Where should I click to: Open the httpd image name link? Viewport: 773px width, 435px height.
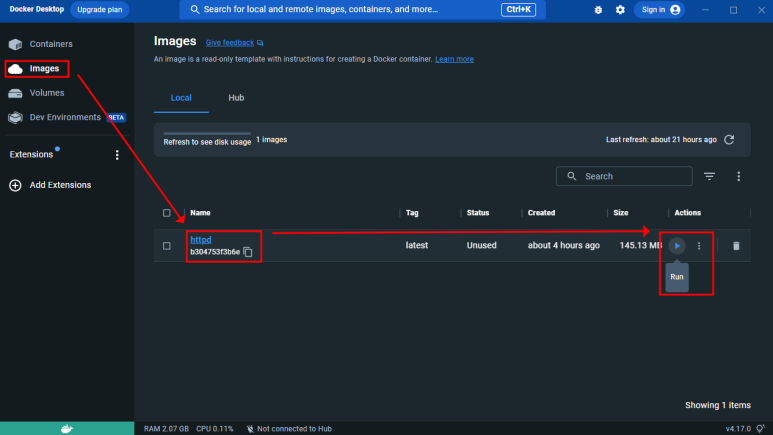click(x=201, y=240)
